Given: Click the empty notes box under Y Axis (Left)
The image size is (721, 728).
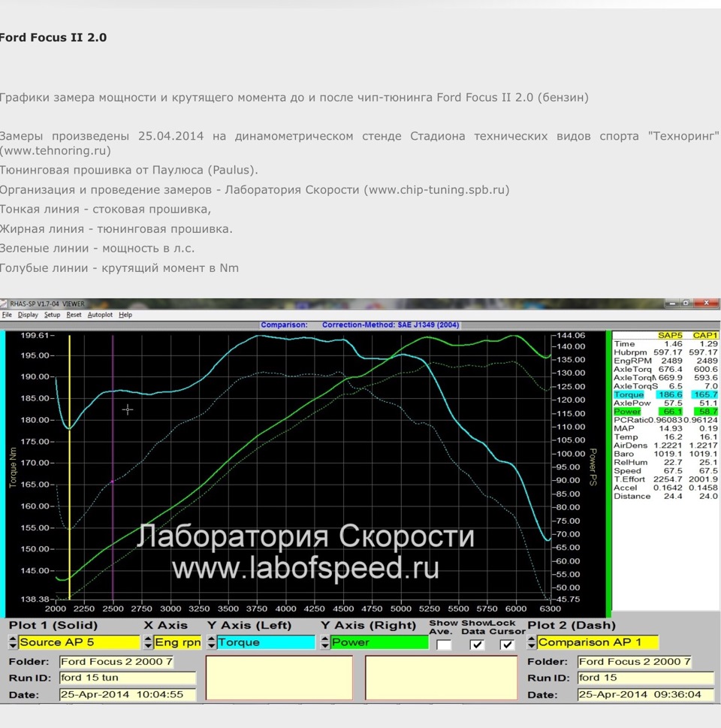Looking at the screenshot, I should tap(279, 678).
